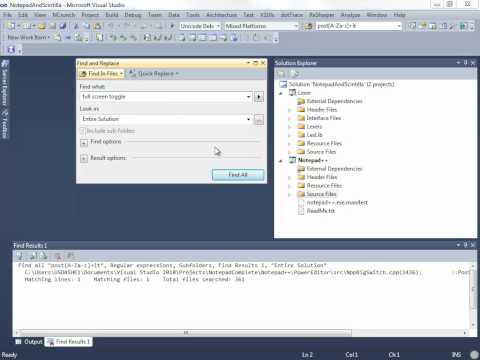480x360 pixels.
Task: Click the Undo arrow icon
Action: (x=111, y=26)
